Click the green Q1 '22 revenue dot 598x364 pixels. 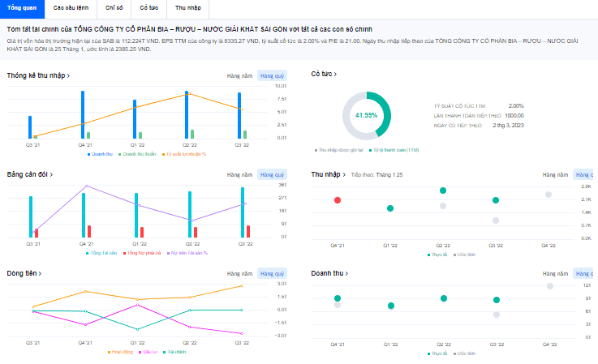[391, 306]
